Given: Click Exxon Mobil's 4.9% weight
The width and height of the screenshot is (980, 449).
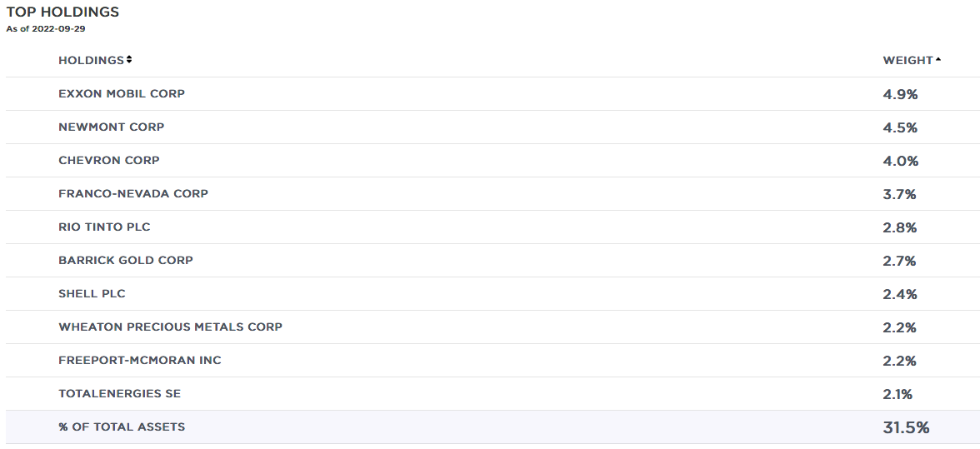Looking at the screenshot, I should tap(900, 94).
